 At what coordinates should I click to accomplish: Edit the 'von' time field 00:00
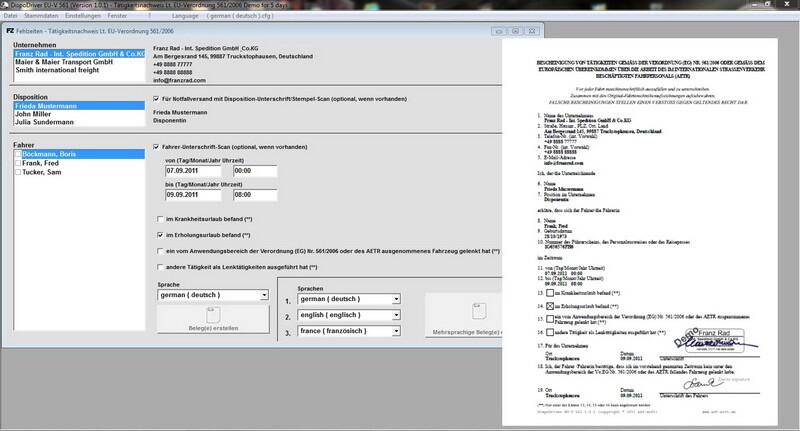[x=255, y=171]
